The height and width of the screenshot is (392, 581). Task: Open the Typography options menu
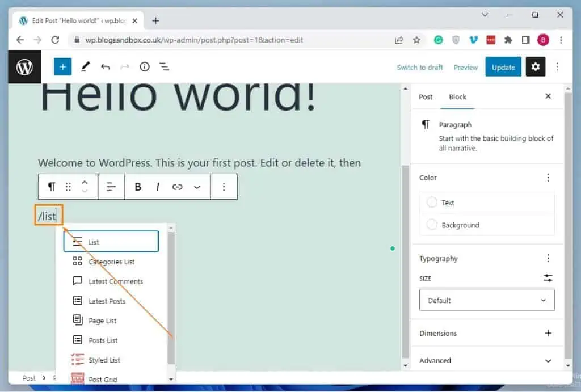click(x=548, y=258)
